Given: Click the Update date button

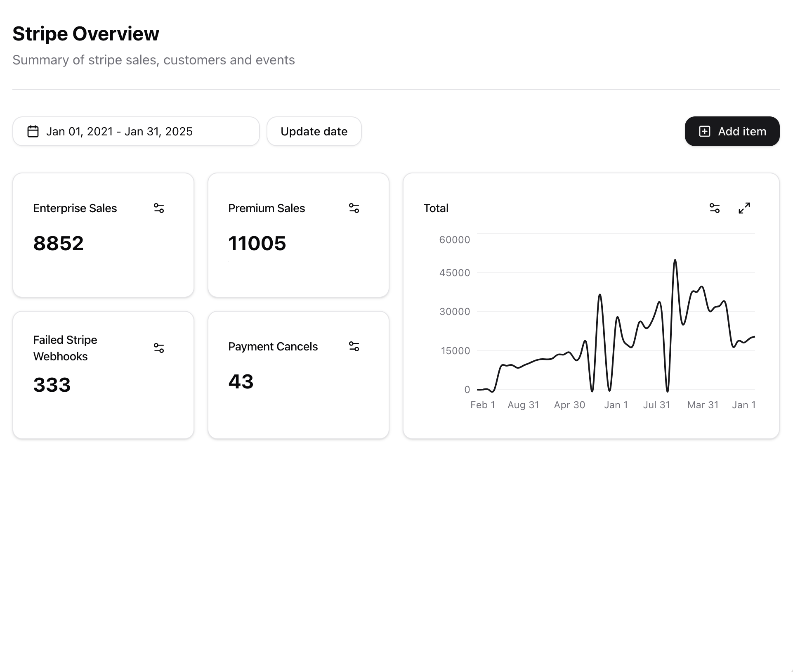Looking at the screenshot, I should point(314,131).
